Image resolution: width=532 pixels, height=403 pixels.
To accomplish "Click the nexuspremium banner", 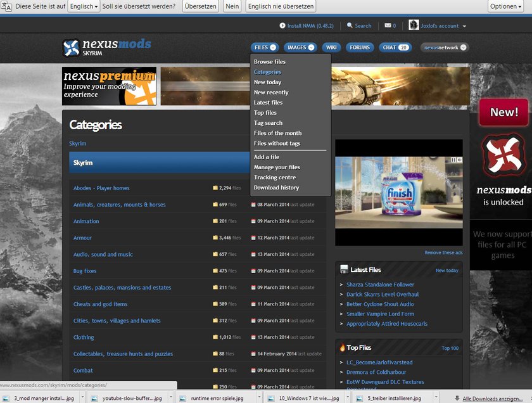I will tap(109, 86).
